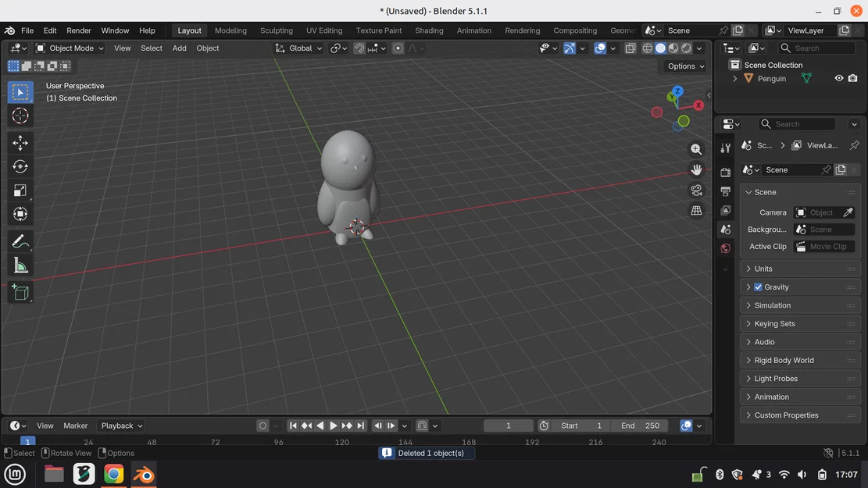868x488 pixels.
Task: Click the Marker menu in timeline
Action: click(x=75, y=426)
